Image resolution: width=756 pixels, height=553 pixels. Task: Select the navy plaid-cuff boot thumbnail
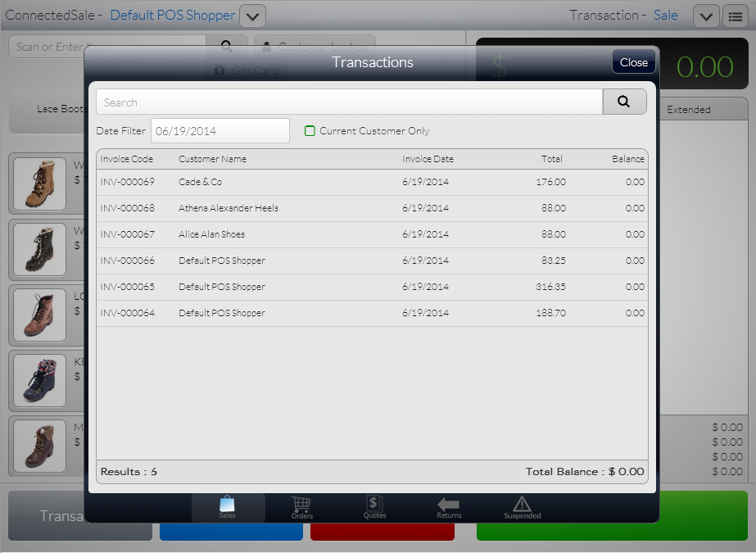tap(39, 380)
